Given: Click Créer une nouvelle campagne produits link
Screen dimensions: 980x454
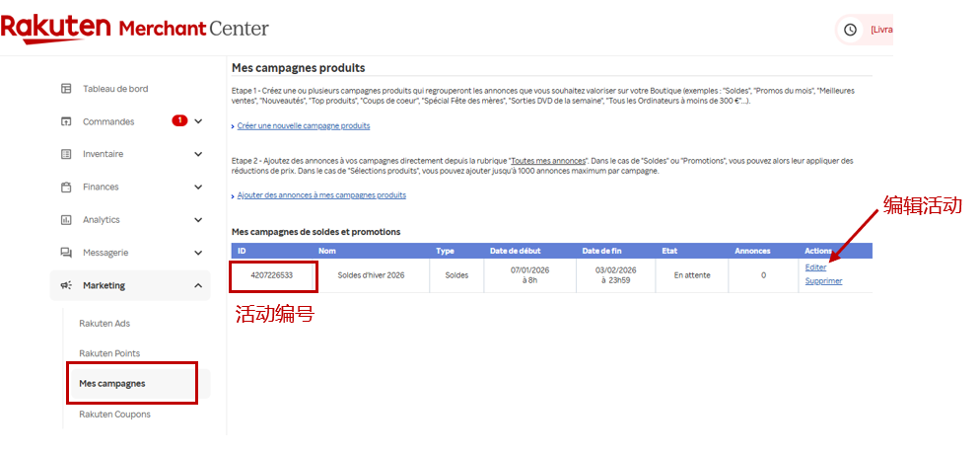Looking at the screenshot, I should pos(303,125).
